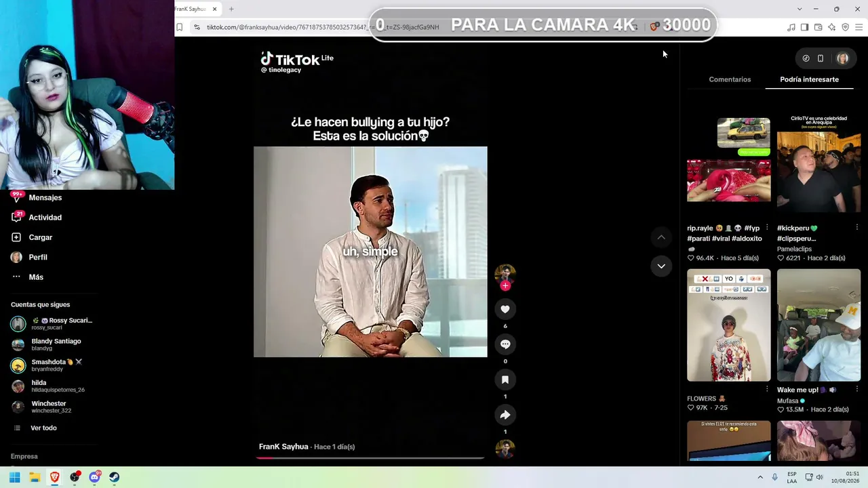The image size is (868, 488).
Task: Open the Perfil avatar in sidebar
Action: (x=16, y=258)
